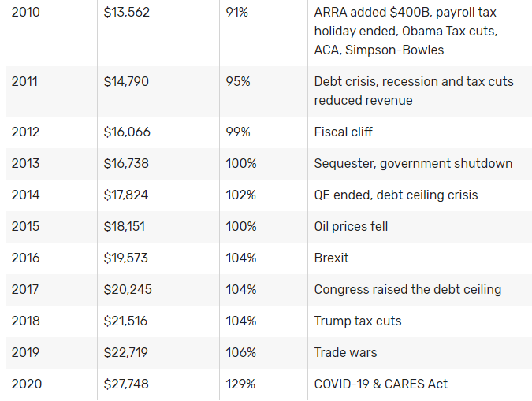Select the Oil prices fell cell
Image resolution: width=532 pixels, height=401 pixels.
tap(351, 227)
